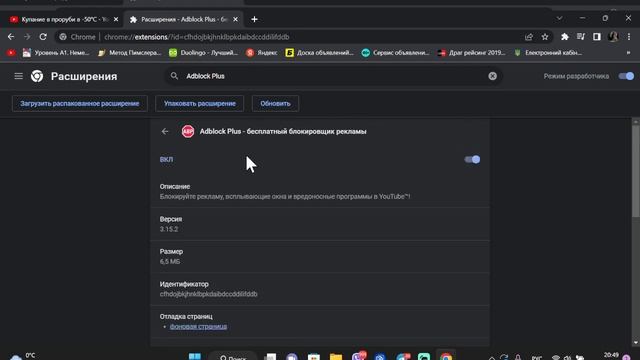The width and height of the screenshot is (640, 360).
Task: Open the 'фоновая страница' background page link
Action: [x=198, y=327]
